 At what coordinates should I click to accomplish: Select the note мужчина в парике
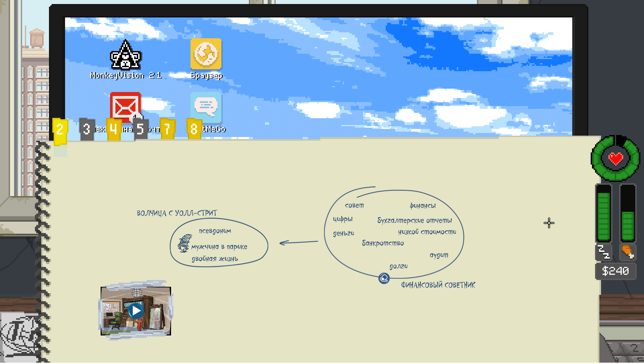(219, 247)
